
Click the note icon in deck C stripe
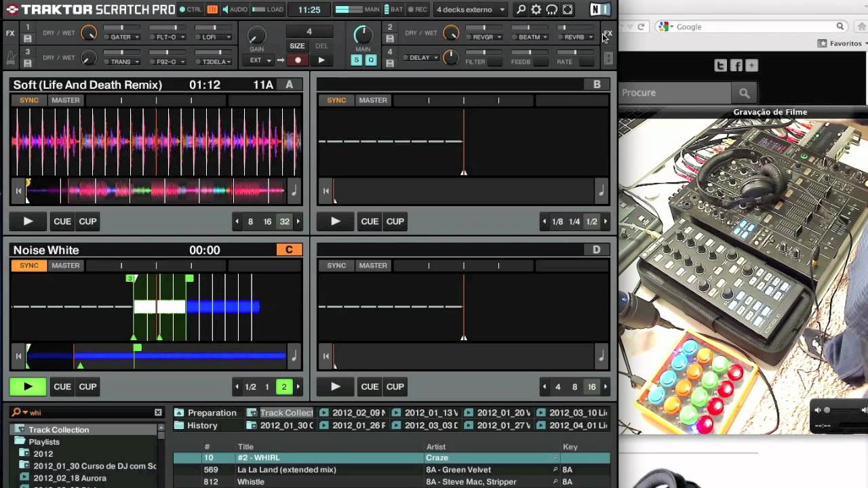point(294,357)
